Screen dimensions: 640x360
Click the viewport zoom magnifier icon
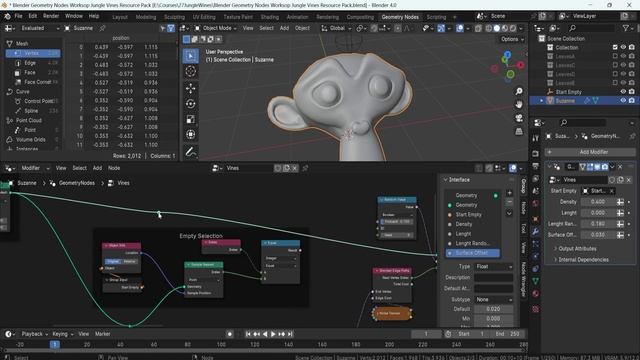[519, 91]
